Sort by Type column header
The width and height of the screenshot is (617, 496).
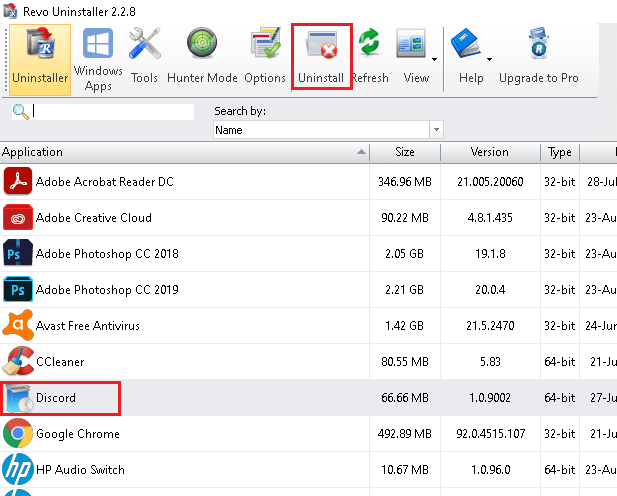pyautogui.click(x=559, y=152)
